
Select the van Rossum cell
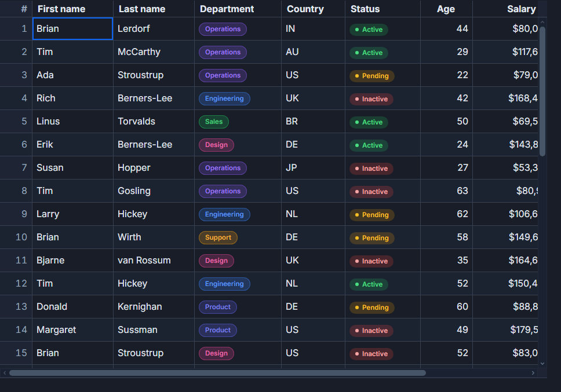pyautogui.click(x=154, y=260)
